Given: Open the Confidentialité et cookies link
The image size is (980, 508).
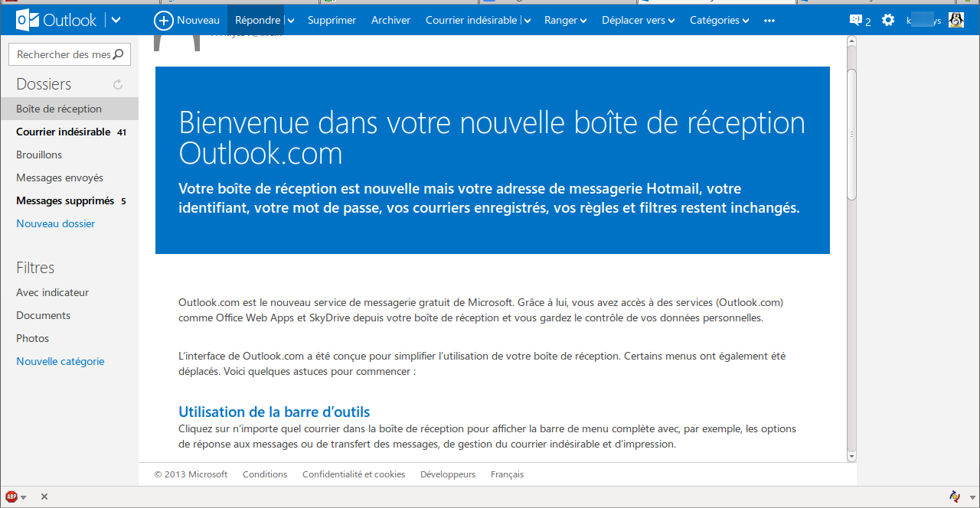Looking at the screenshot, I should pyautogui.click(x=354, y=474).
